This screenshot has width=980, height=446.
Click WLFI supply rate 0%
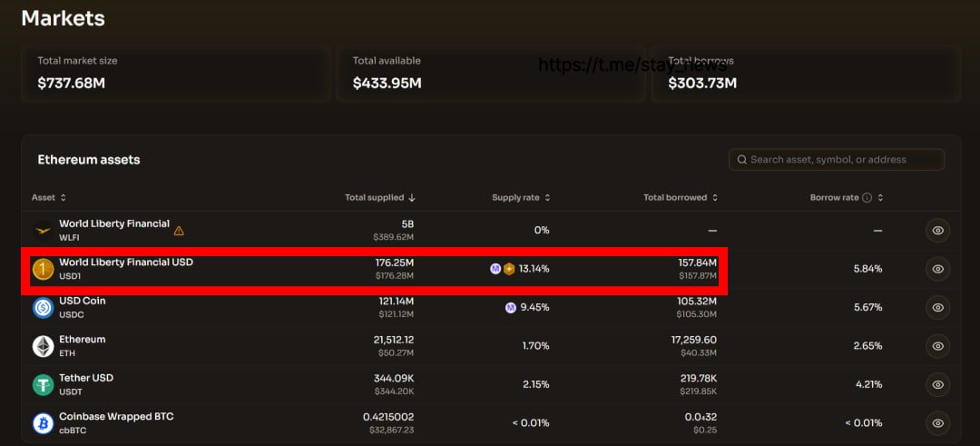pyautogui.click(x=542, y=230)
